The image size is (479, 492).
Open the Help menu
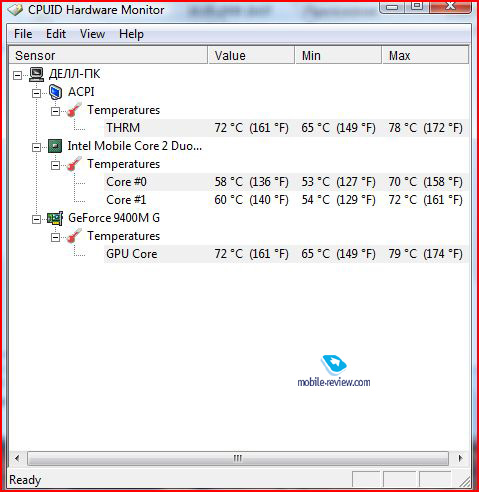pyautogui.click(x=131, y=34)
